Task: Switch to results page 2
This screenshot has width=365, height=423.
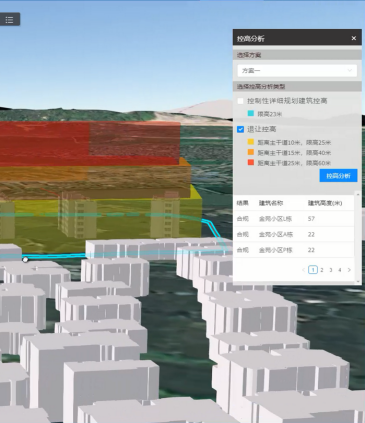Action: coord(322,270)
